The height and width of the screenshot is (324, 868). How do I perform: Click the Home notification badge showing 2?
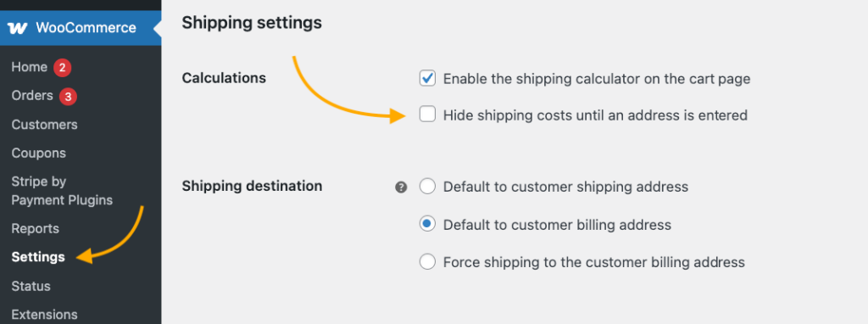(63, 68)
